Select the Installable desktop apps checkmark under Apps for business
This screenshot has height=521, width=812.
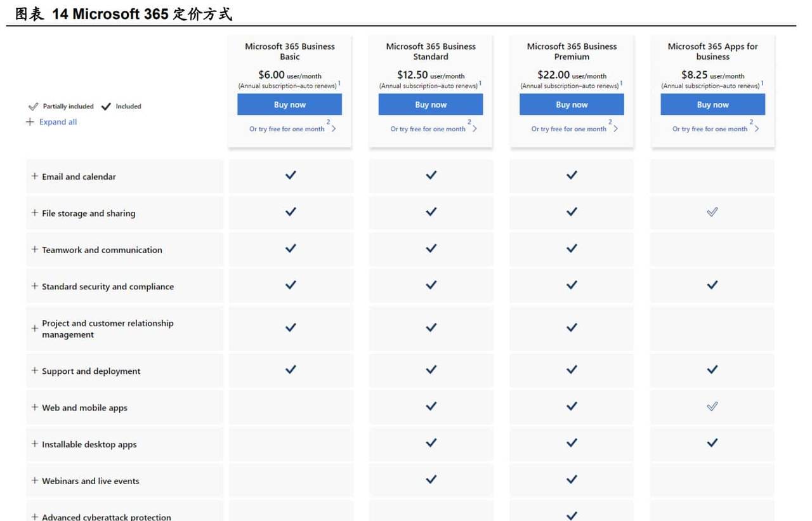[711, 444]
